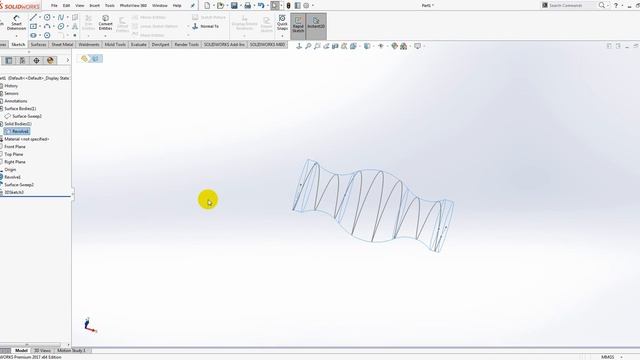
Task: Open the Edit menu
Action: click(66, 6)
